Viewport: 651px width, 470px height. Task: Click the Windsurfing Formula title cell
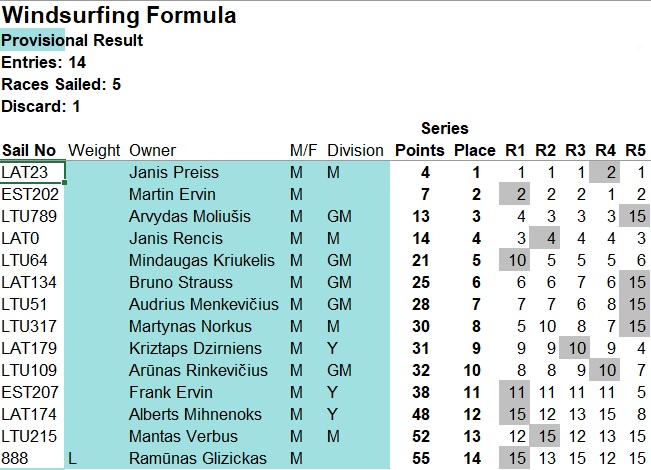tap(119, 15)
